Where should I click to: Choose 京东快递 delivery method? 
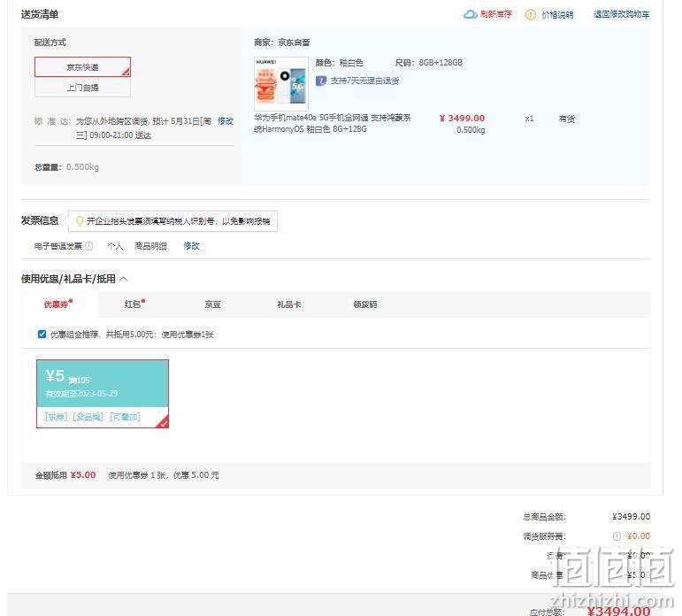tap(82, 67)
